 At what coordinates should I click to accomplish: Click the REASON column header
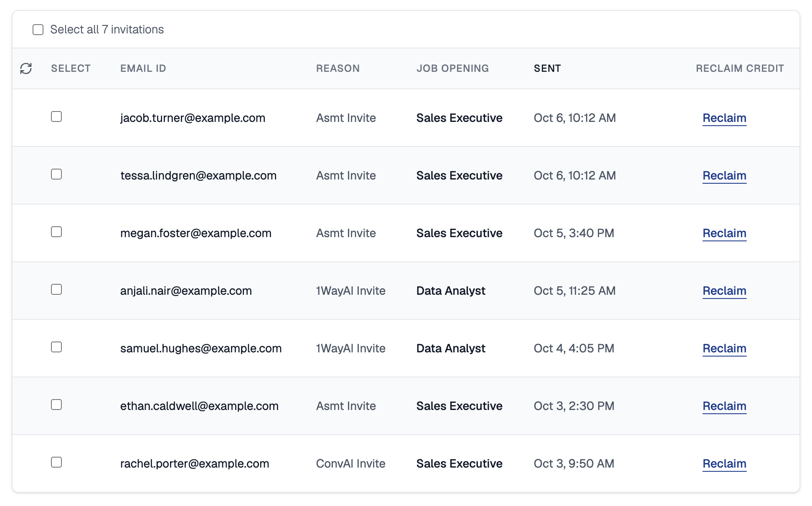(x=338, y=68)
